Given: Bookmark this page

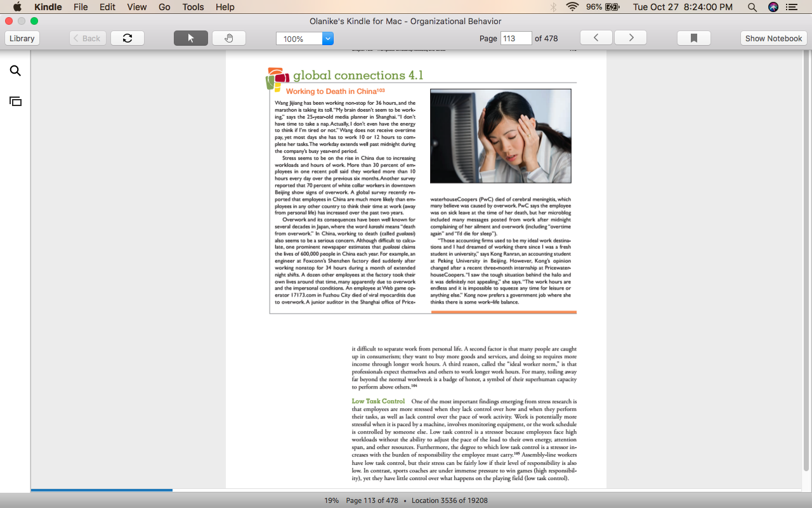Looking at the screenshot, I should click(x=694, y=38).
